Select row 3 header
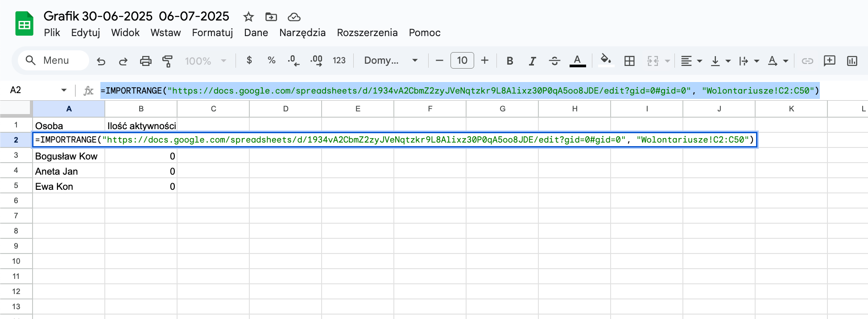 coord(16,155)
